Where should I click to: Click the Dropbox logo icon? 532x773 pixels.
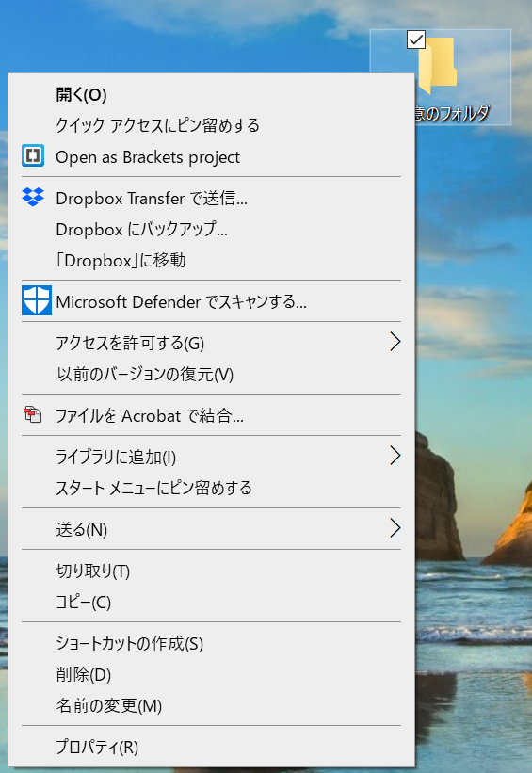tap(33, 197)
